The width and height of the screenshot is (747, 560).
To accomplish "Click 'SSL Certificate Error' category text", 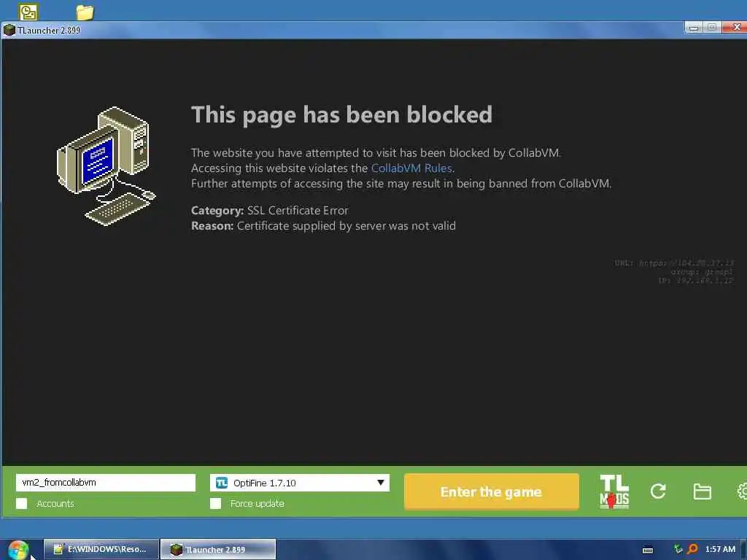I will (x=298, y=211).
